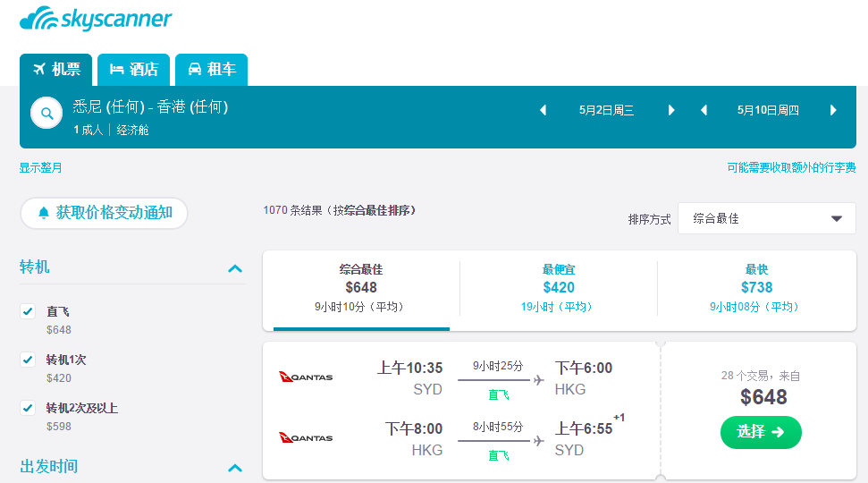868x483 pixels.
Task: Go to previous return date arrow
Action: 704,110
